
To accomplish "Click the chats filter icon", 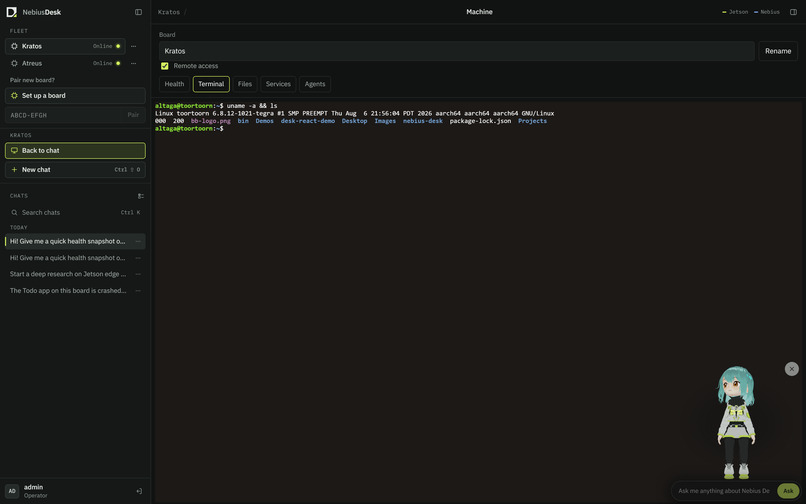I will pos(140,196).
